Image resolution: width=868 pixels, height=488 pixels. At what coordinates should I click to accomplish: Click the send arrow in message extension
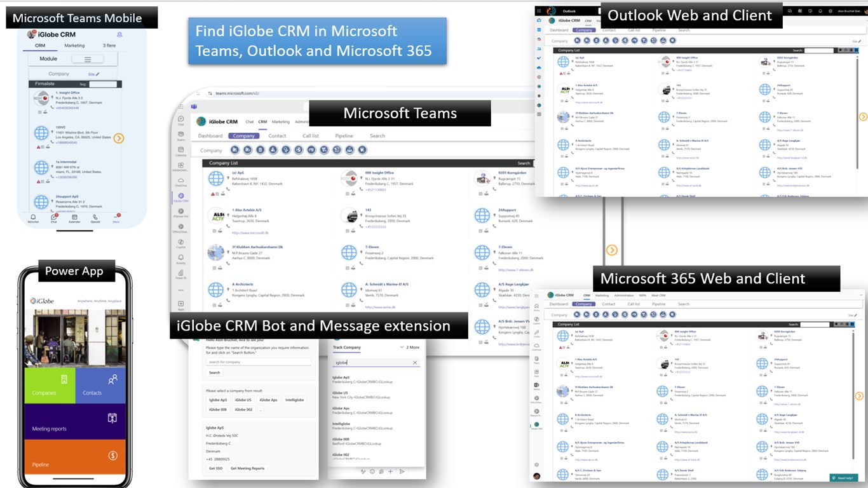[x=402, y=471]
